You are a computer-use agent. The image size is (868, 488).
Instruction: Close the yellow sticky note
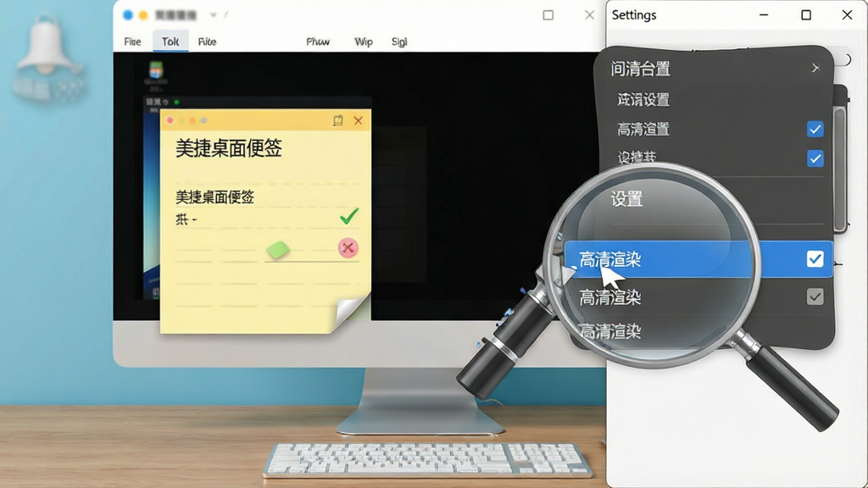[359, 120]
